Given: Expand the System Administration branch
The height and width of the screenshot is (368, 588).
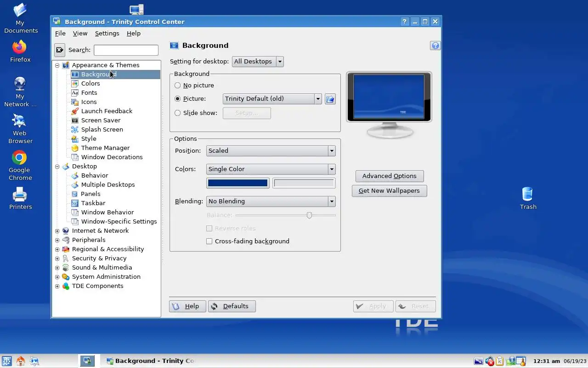Looking at the screenshot, I should [x=57, y=277].
